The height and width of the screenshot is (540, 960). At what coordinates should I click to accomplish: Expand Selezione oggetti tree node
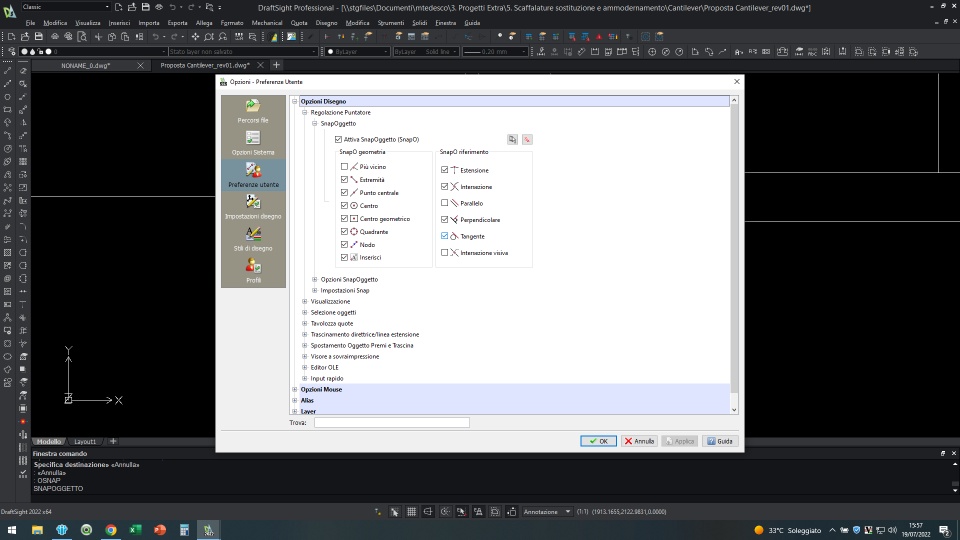[x=305, y=312]
